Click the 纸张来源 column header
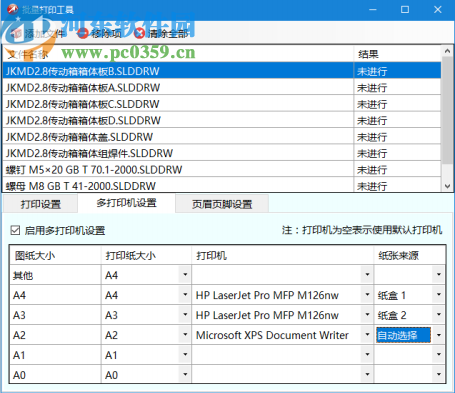455x393 pixels. click(x=410, y=255)
